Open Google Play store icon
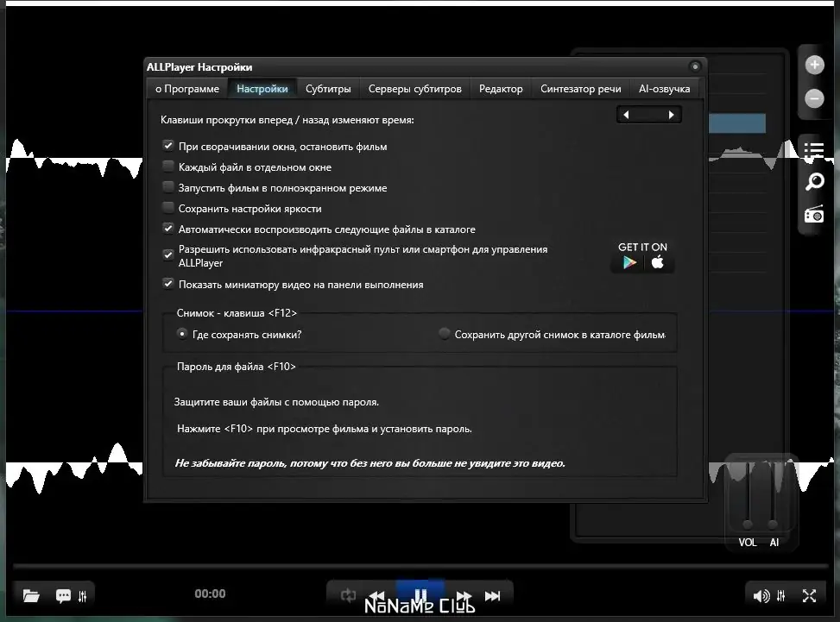Viewport: 840px width, 622px height. click(629, 262)
